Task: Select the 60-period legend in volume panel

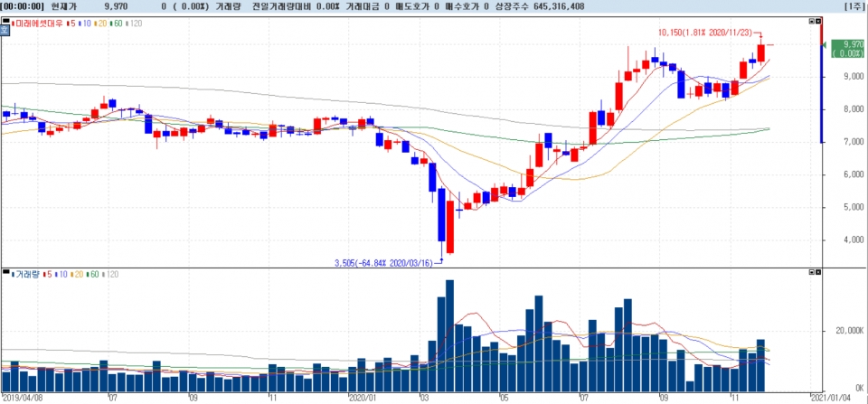Action: pos(92,274)
